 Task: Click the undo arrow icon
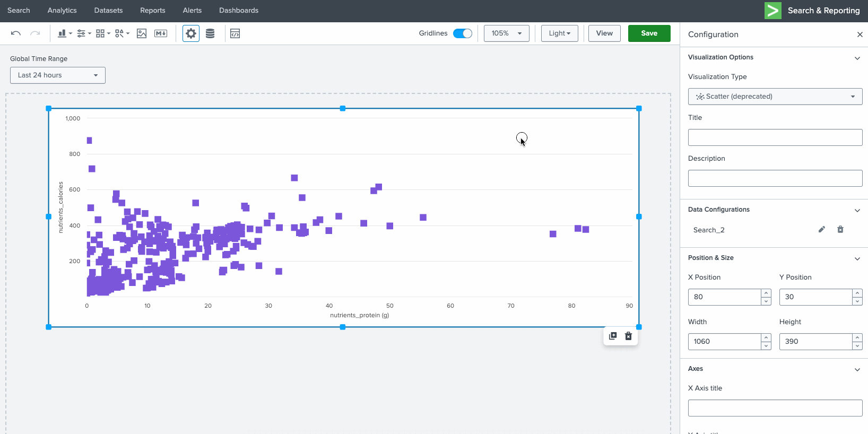coord(16,33)
